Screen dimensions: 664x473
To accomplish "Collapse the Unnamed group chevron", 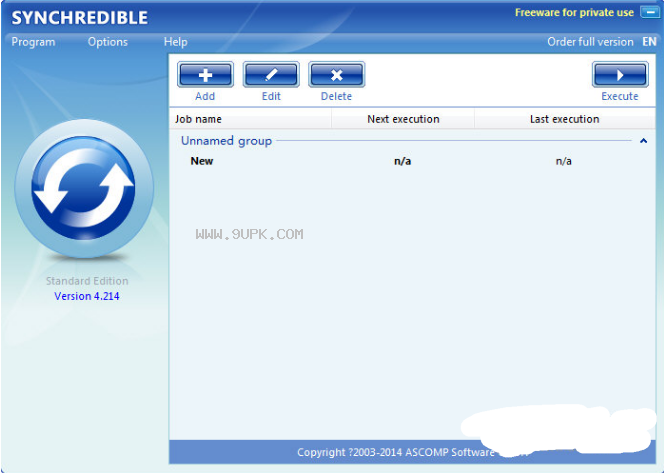I will [x=643, y=141].
